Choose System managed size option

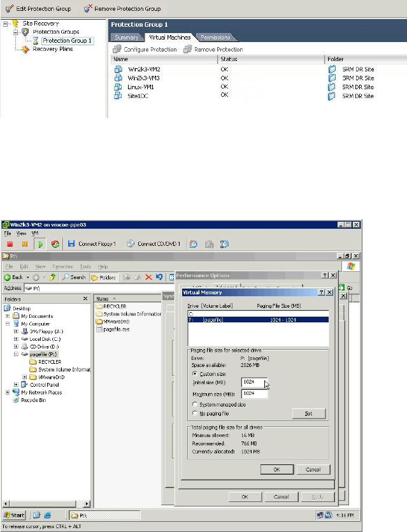[194, 404]
